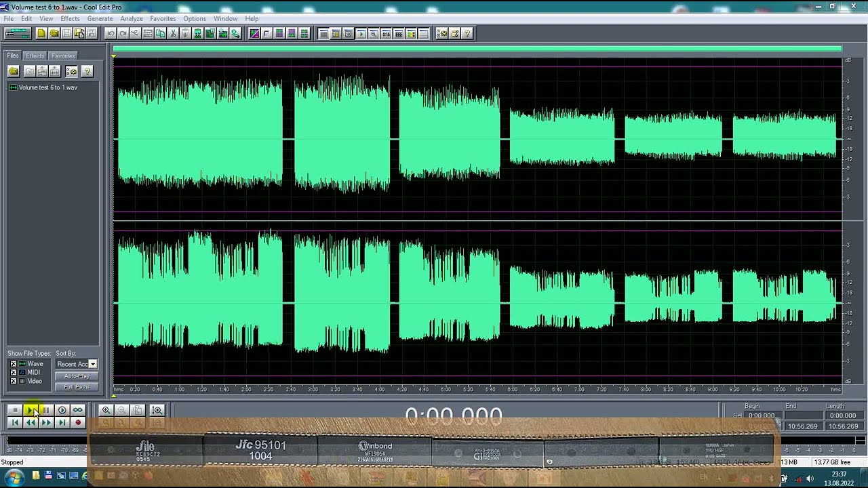Click the Auto-Play button

pos(77,376)
